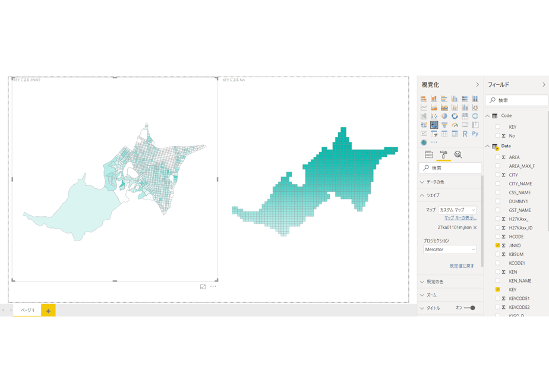Select the scatter chart visual
This screenshot has height=392, width=549.
434,116
